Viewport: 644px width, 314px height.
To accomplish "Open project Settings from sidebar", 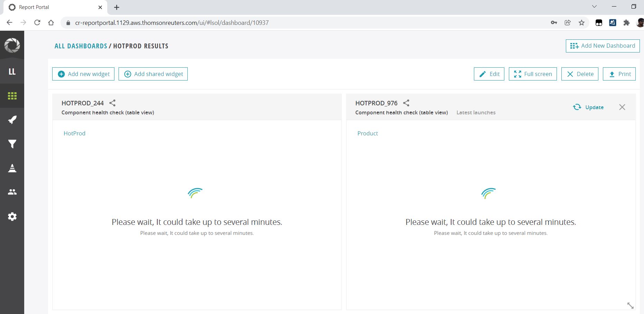I will point(12,217).
